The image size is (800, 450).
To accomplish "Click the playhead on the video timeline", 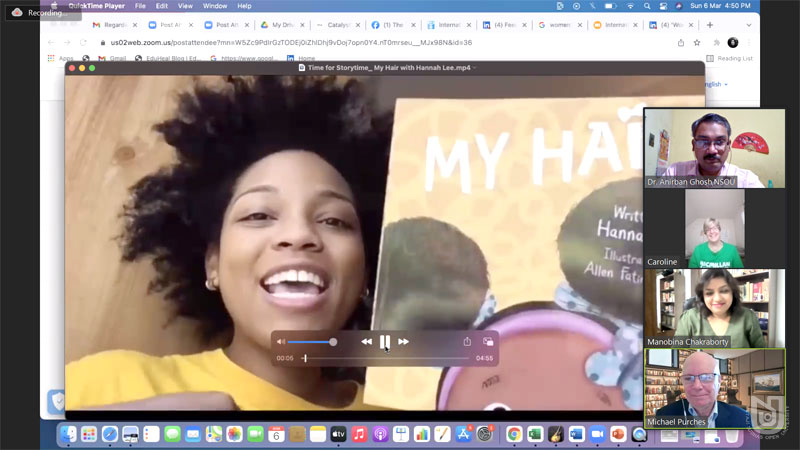I will [x=305, y=358].
